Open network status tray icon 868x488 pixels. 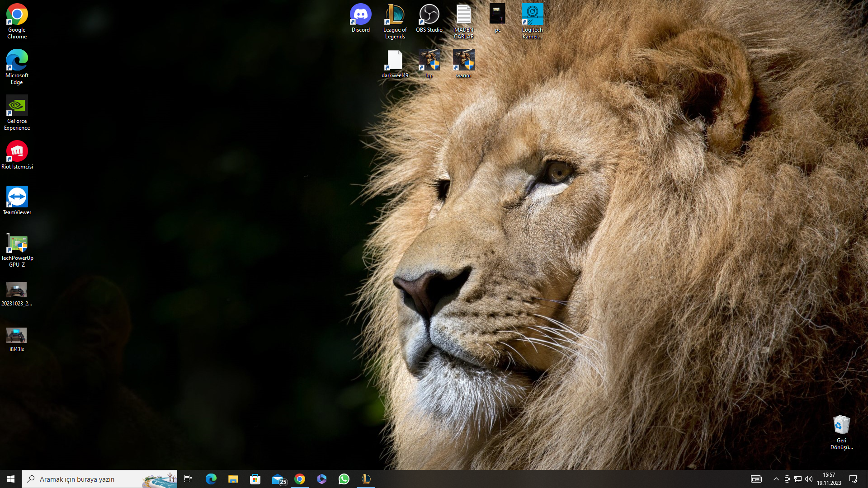pyautogui.click(x=798, y=479)
